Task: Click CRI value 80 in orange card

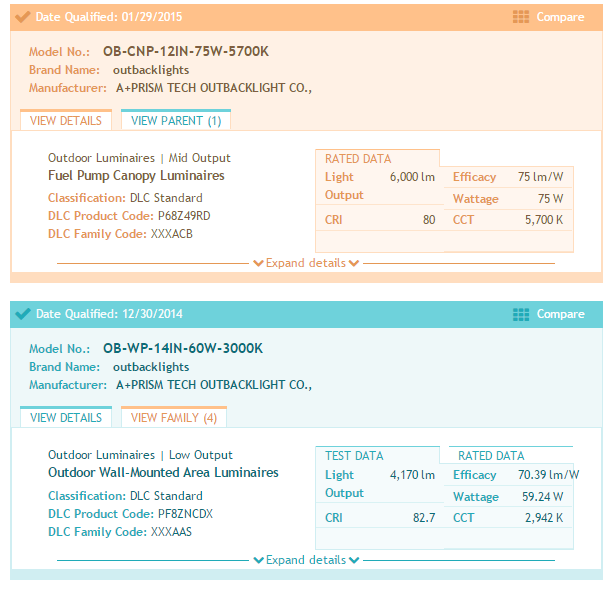Action: pyautogui.click(x=429, y=220)
